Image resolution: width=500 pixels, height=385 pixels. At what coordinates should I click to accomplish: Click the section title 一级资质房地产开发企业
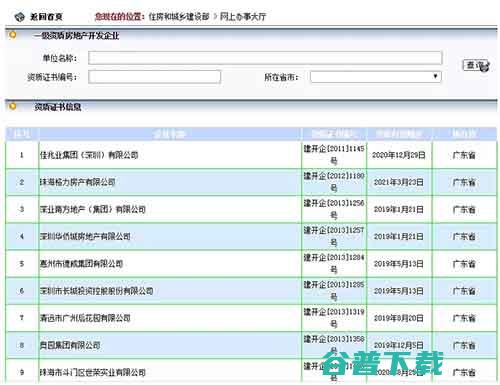(x=76, y=36)
